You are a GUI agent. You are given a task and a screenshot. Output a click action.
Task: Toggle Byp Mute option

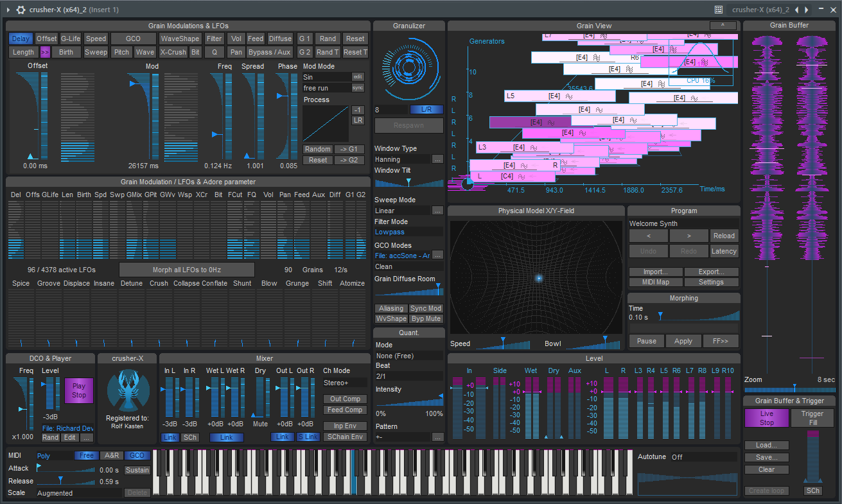point(426,319)
